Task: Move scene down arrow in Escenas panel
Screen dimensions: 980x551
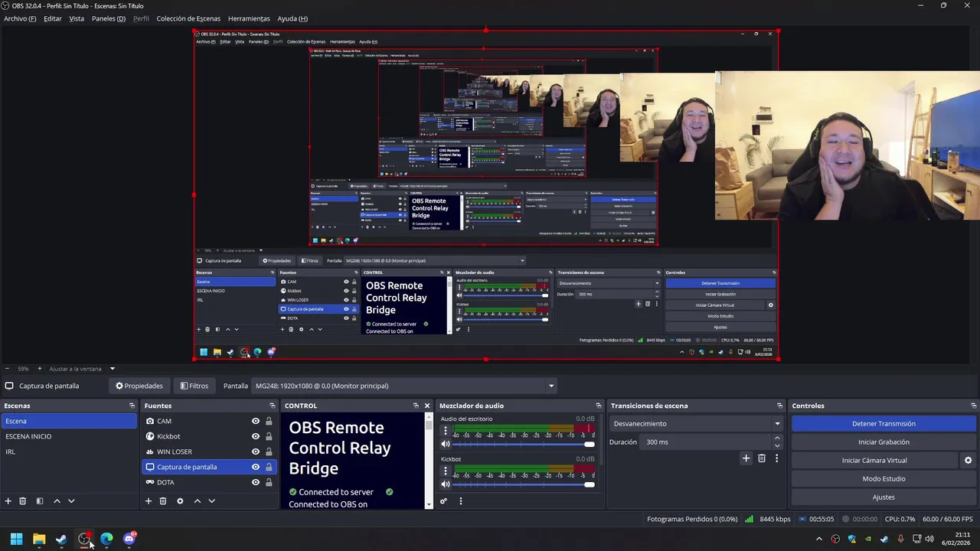Action: pos(71,501)
